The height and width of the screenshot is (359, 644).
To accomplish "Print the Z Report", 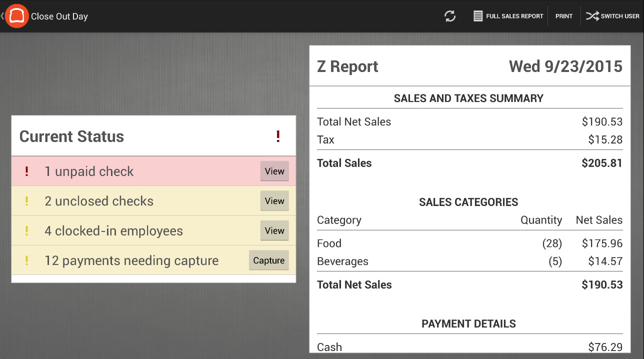I will tap(563, 15).
